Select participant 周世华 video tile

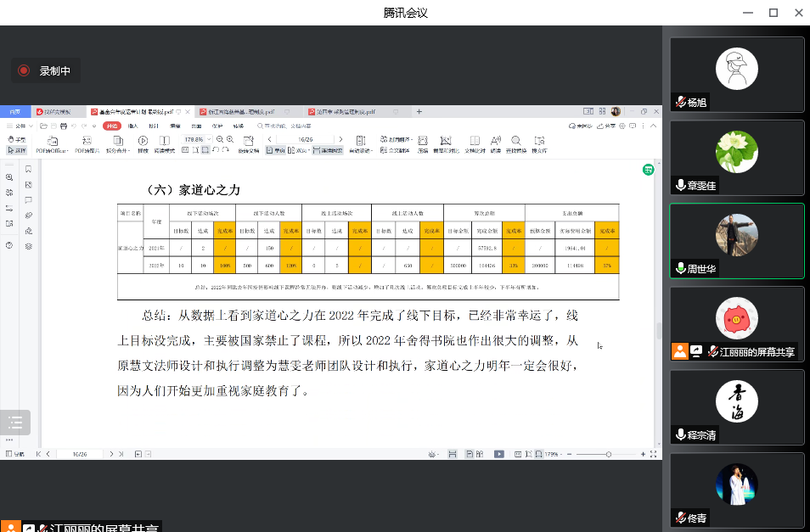737,241
